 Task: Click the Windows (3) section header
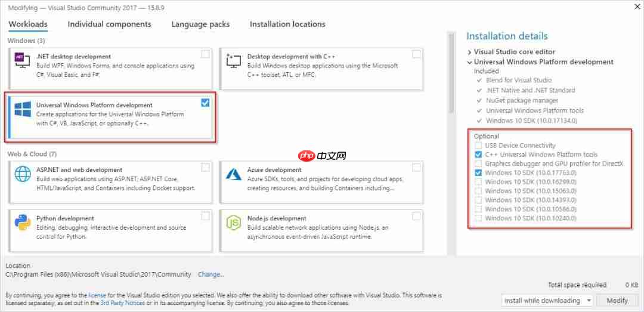pos(26,41)
